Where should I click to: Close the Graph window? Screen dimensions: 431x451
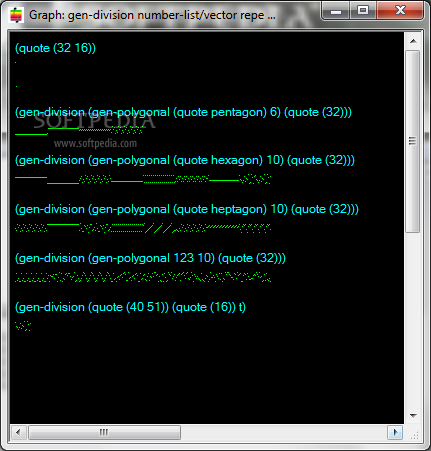click(x=400, y=11)
